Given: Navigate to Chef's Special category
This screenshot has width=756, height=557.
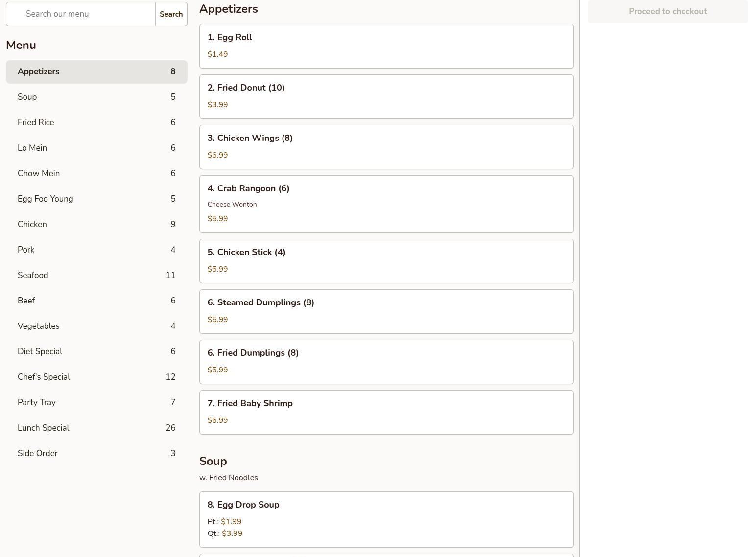Looking at the screenshot, I should 96,377.
